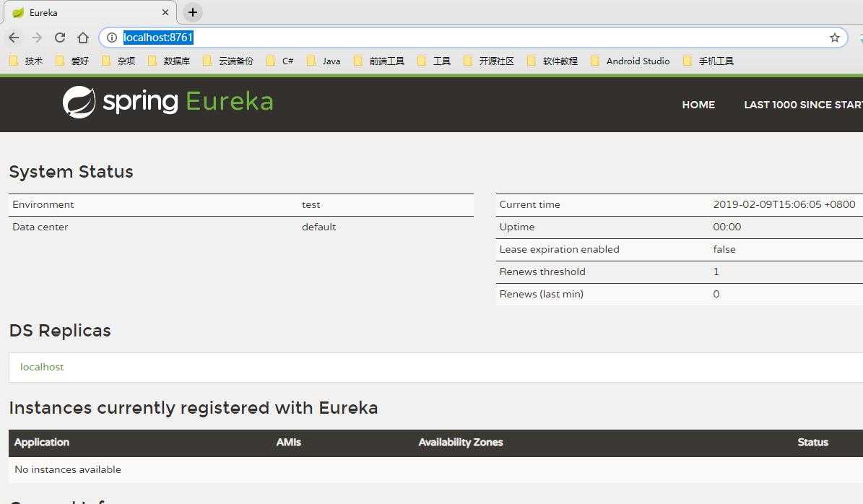
Task: Select the 'No instances available' row text
Action: coord(68,470)
